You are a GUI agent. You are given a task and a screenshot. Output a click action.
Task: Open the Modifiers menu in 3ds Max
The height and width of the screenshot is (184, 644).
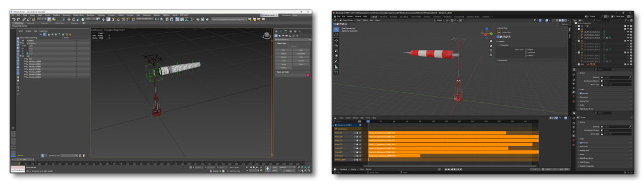click(x=56, y=15)
